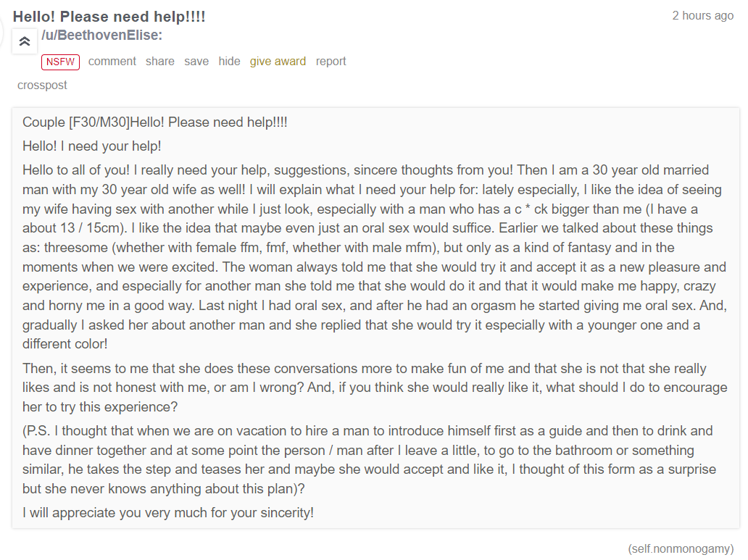The width and height of the screenshot is (748, 560).
Task: Select the share option
Action: (x=160, y=62)
